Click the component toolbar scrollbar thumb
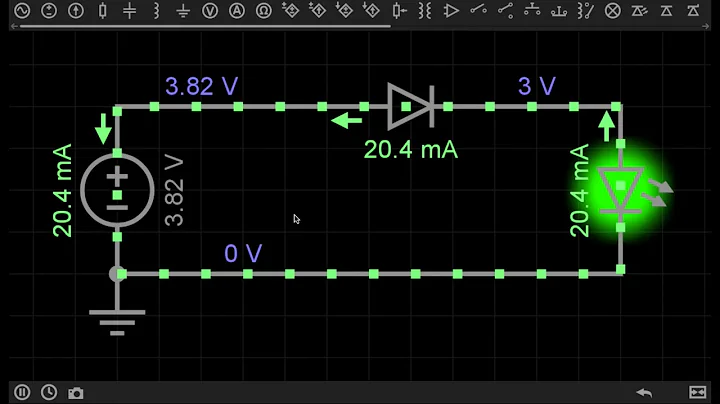 point(205,27)
